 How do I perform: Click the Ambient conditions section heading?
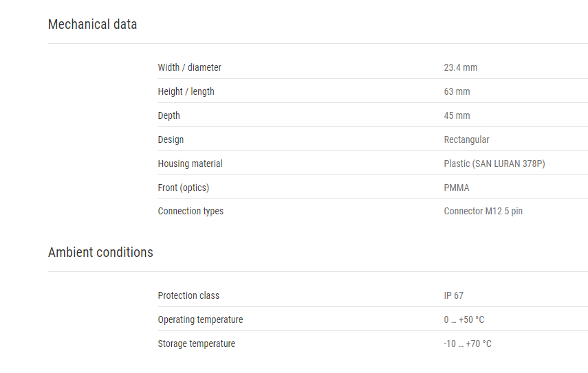(x=100, y=252)
